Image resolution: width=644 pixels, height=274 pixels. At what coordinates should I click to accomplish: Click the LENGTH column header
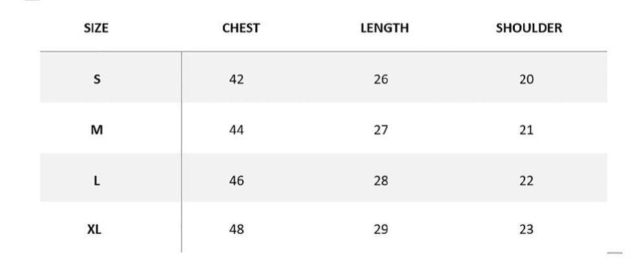384,28
